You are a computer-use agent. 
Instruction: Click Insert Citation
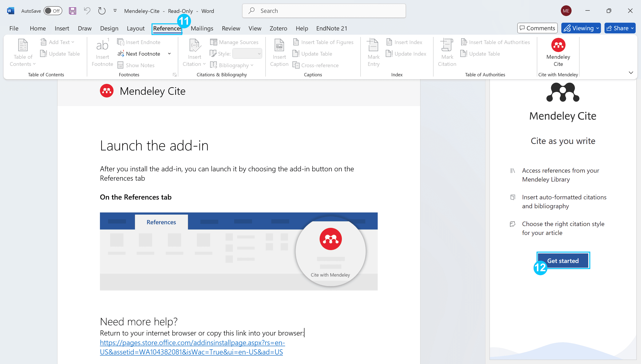[194, 53]
